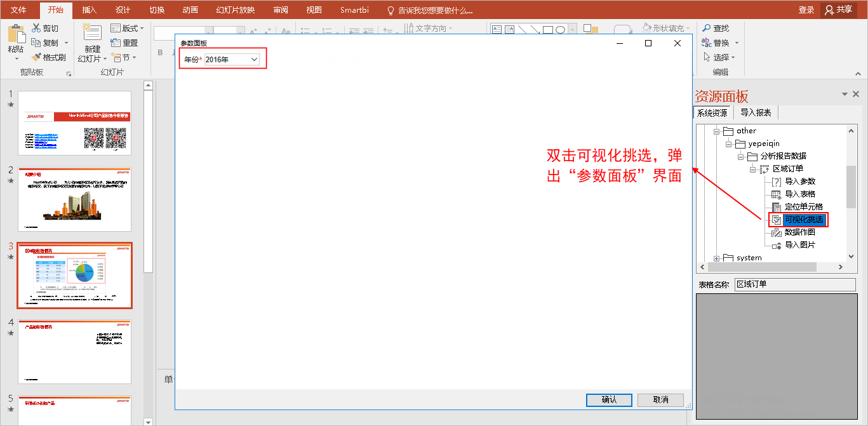Collapse the 区域订单 tree node
868x426 pixels.
(x=753, y=169)
